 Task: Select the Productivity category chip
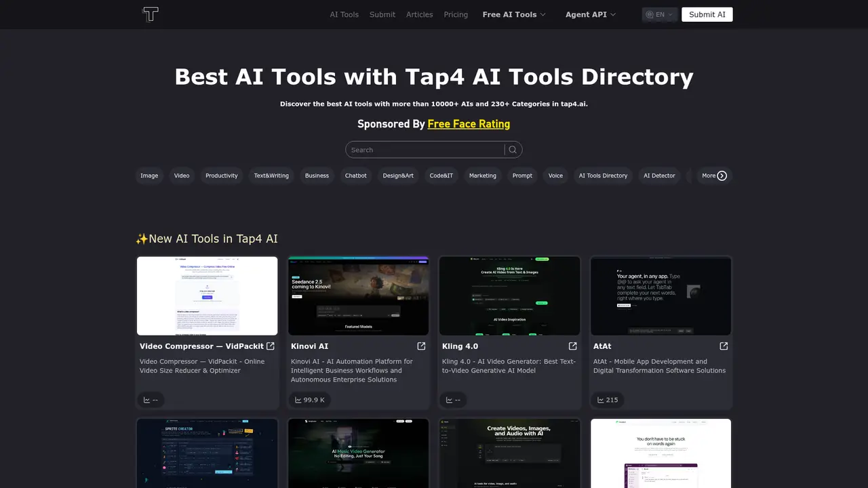(x=222, y=176)
